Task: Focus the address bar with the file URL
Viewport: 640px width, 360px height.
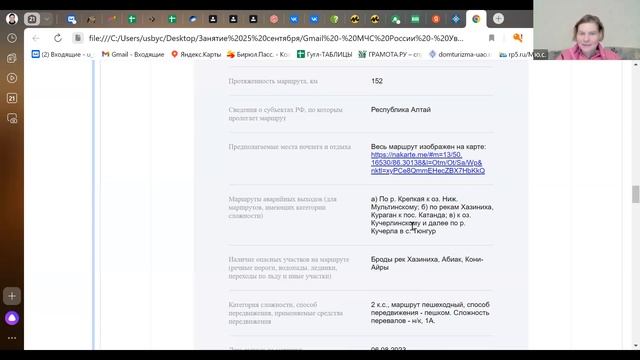Action: [276, 38]
